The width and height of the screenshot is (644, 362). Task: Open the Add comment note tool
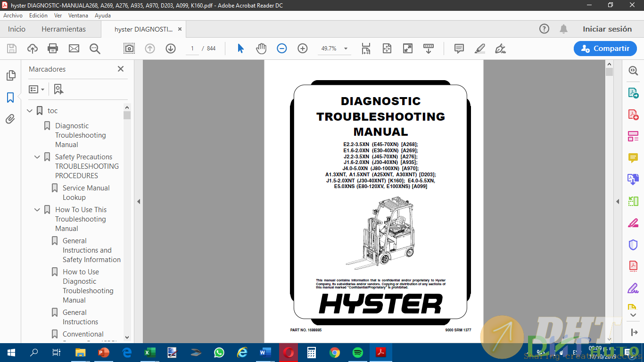(459, 49)
